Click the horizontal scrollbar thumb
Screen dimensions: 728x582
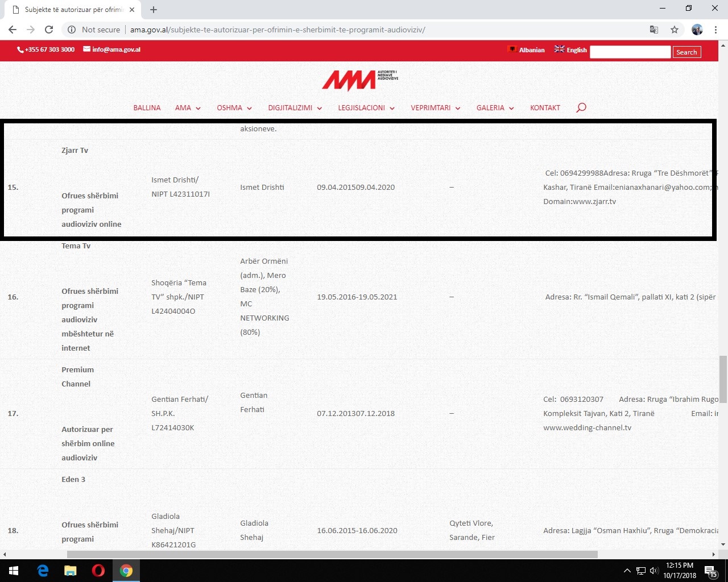click(x=332, y=554)
